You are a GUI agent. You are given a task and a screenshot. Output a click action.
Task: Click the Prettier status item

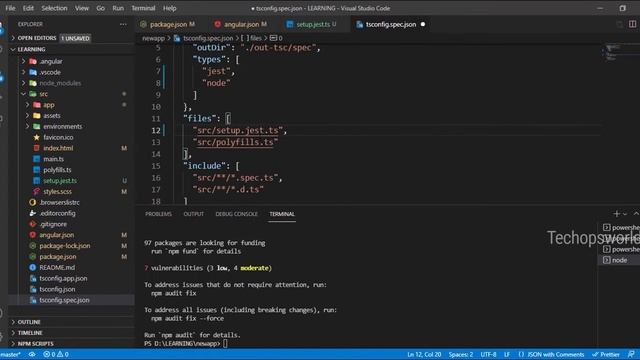[606, 355]
